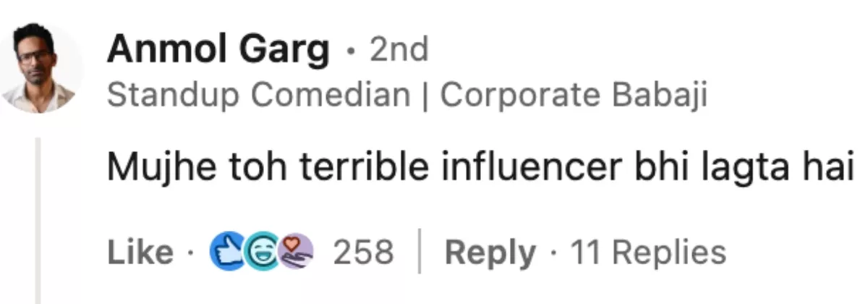This screenshot has height=304, width=868.
Task: Expand the 11 Replies thread
Action: click(648, 253)
